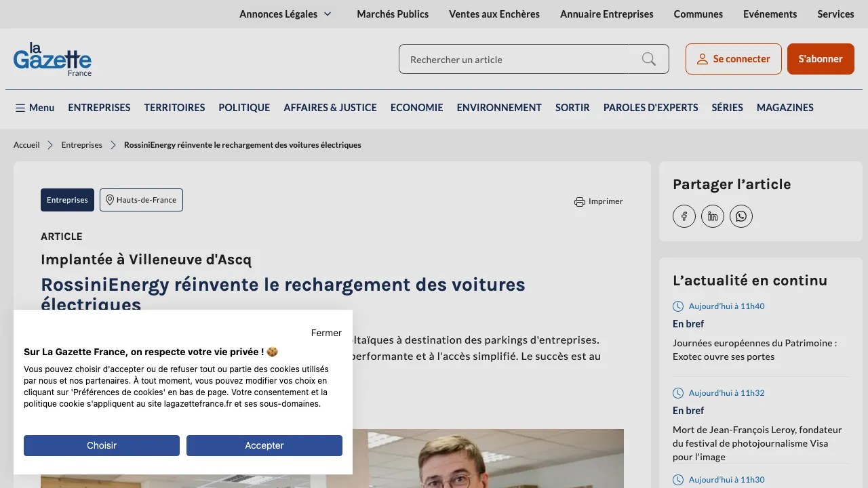Open Marchés Publics in top bar
Image resolution: width=868 pixels, height=488 pixels.
pos(393,14)
